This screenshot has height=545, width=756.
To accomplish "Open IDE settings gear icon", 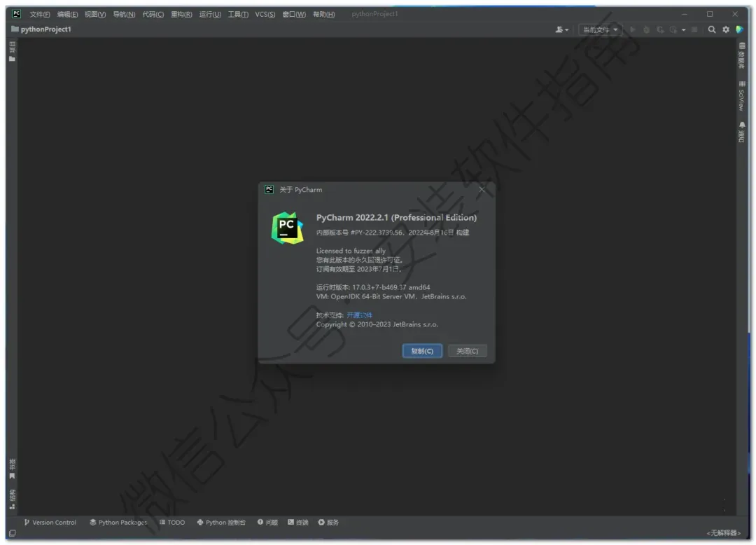I will (x=726, y=29).
